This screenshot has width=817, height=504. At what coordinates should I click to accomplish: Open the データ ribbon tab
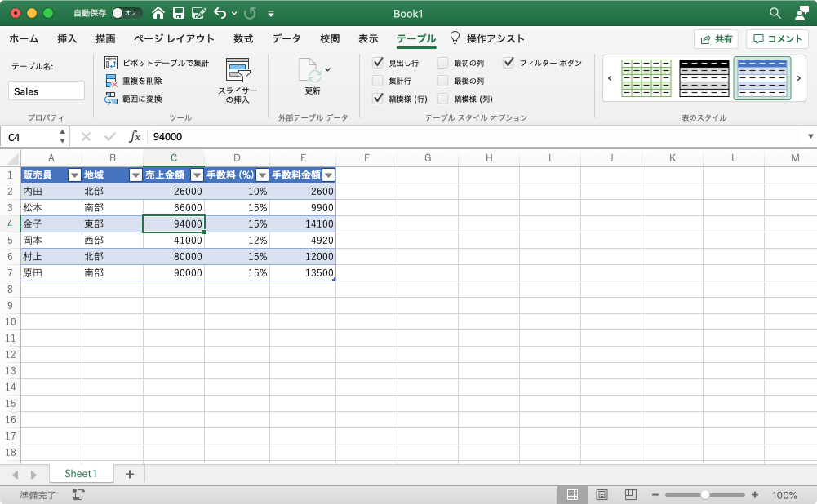click(286, 38)
